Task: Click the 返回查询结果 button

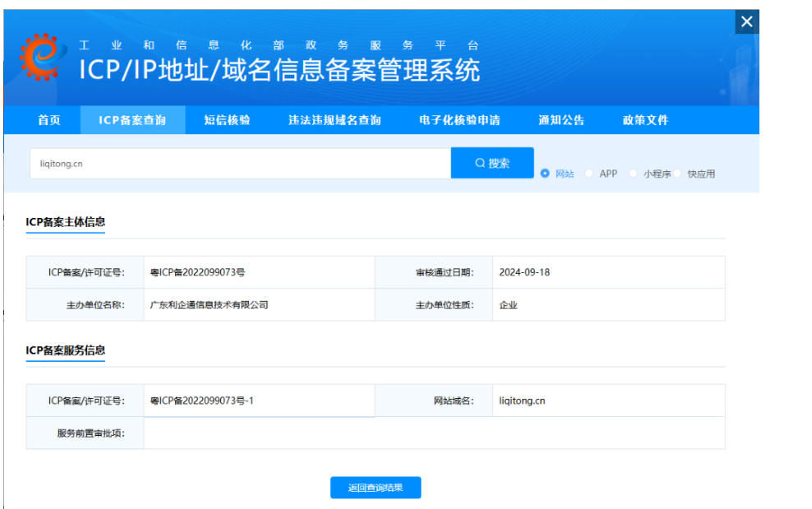Action: [376, 488]
